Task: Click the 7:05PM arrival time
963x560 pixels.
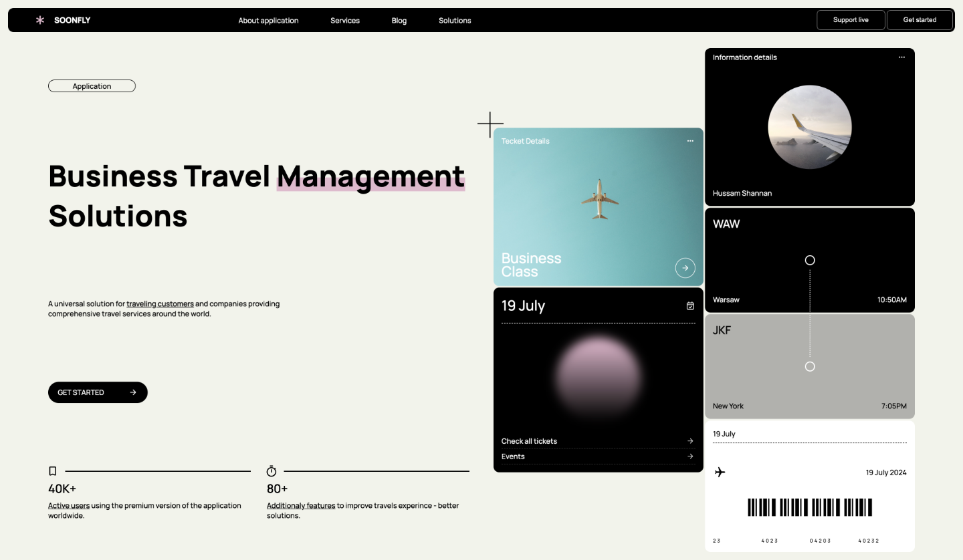Action: (x=894, y=406)
